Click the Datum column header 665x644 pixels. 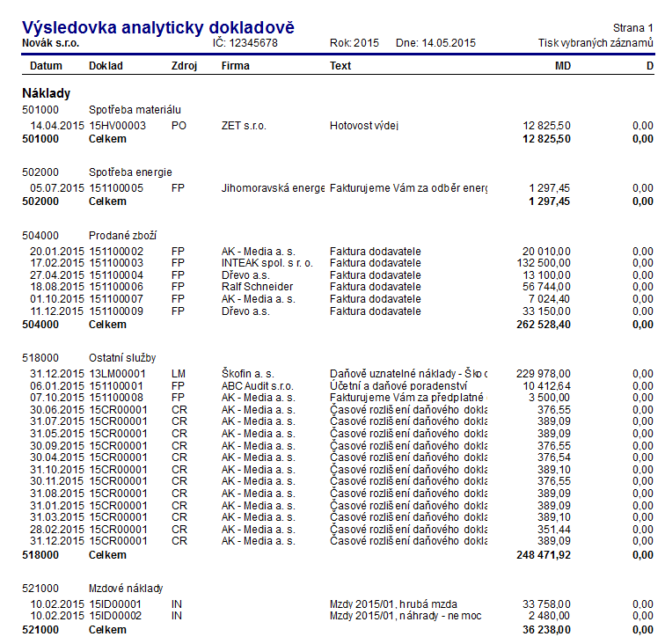tap(46, 66)
